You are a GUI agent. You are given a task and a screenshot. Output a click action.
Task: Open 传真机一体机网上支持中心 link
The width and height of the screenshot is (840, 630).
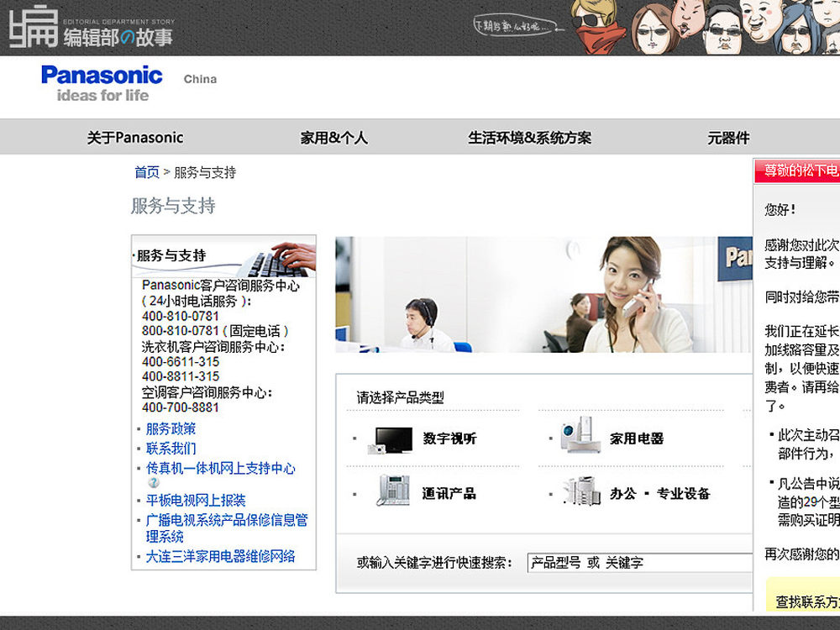click(x=221, y=468)
